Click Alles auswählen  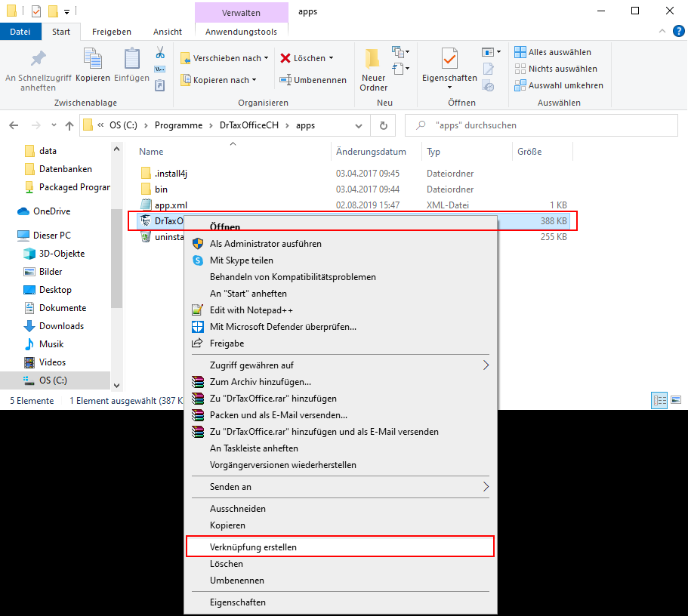coord(553,52)
